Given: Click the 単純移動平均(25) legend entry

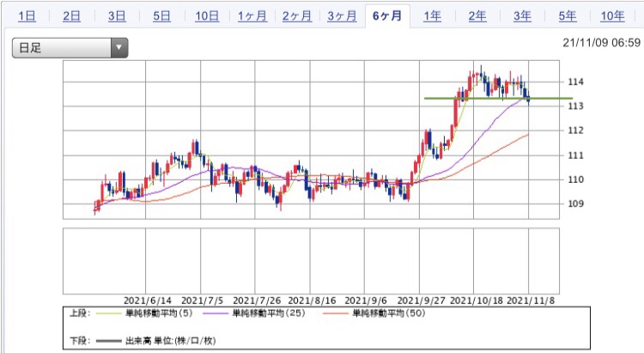Looking at the screenshot, I should coord(269,313).
